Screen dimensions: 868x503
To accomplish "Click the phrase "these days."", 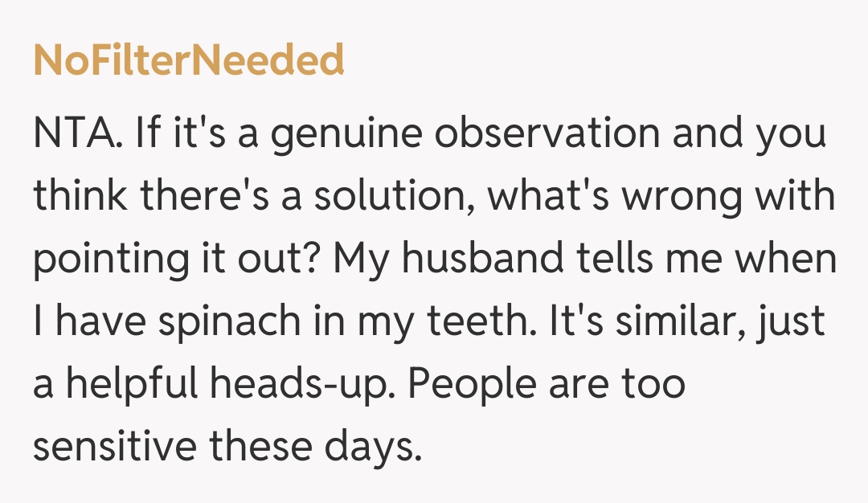I will click(316, 448).
